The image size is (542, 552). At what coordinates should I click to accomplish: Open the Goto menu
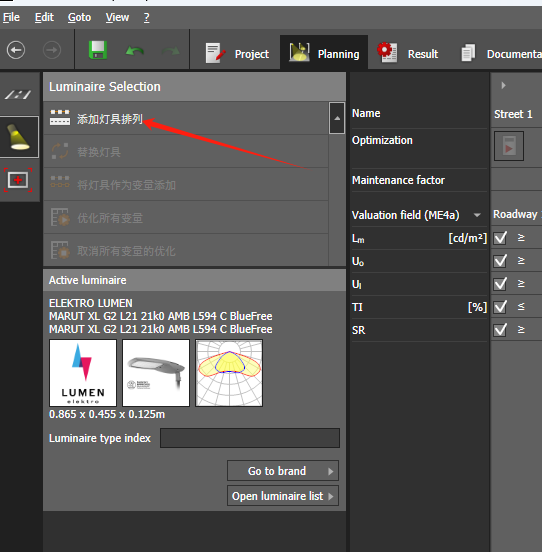80,17
